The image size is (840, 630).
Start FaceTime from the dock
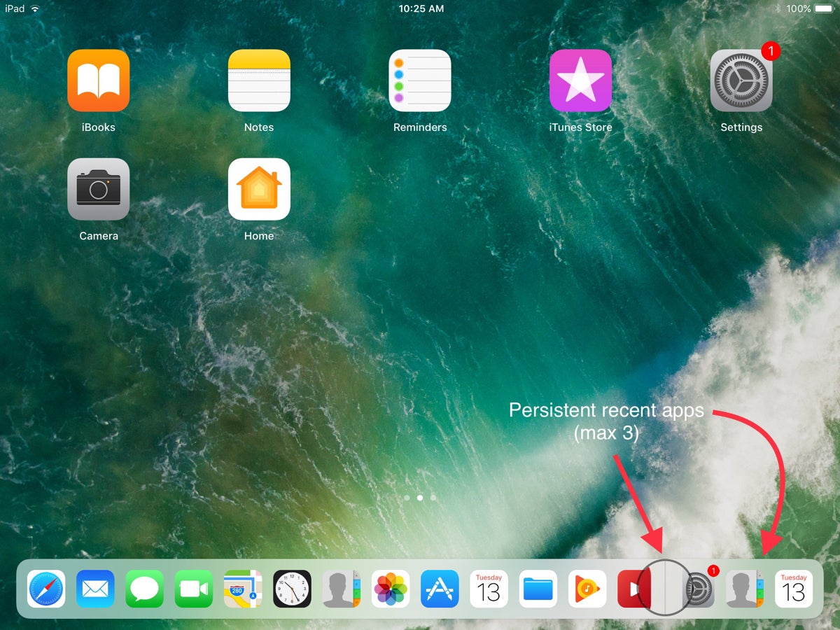(194, 589)
